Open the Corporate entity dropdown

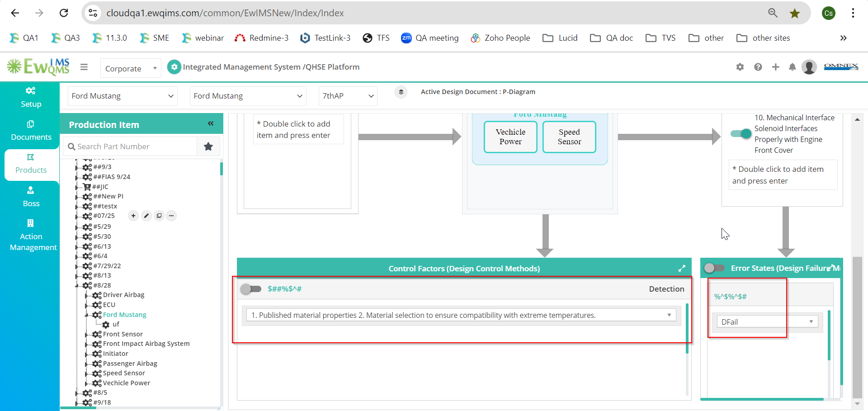131,68
